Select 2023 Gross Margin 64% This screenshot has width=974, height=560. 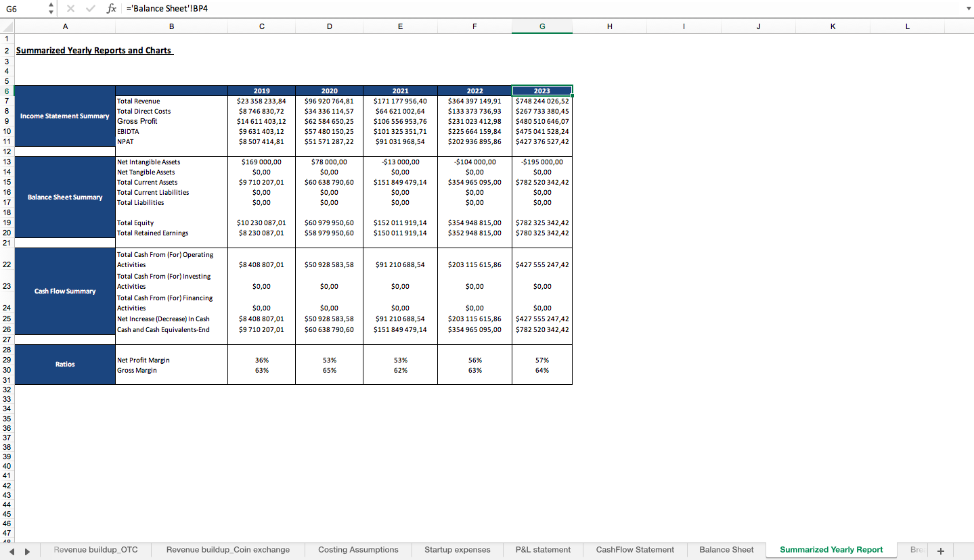pyautogui.click(x=542, y=370)
